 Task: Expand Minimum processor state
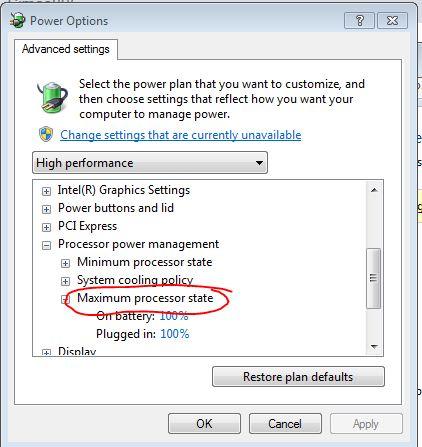pyautogui.click(x=65, y=263)
